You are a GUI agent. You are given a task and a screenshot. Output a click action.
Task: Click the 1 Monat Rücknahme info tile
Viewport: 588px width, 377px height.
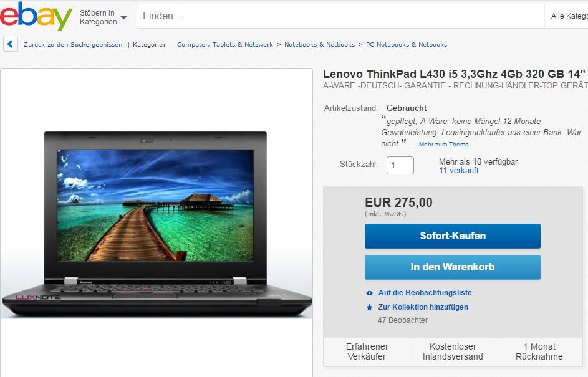click(539, 351)
